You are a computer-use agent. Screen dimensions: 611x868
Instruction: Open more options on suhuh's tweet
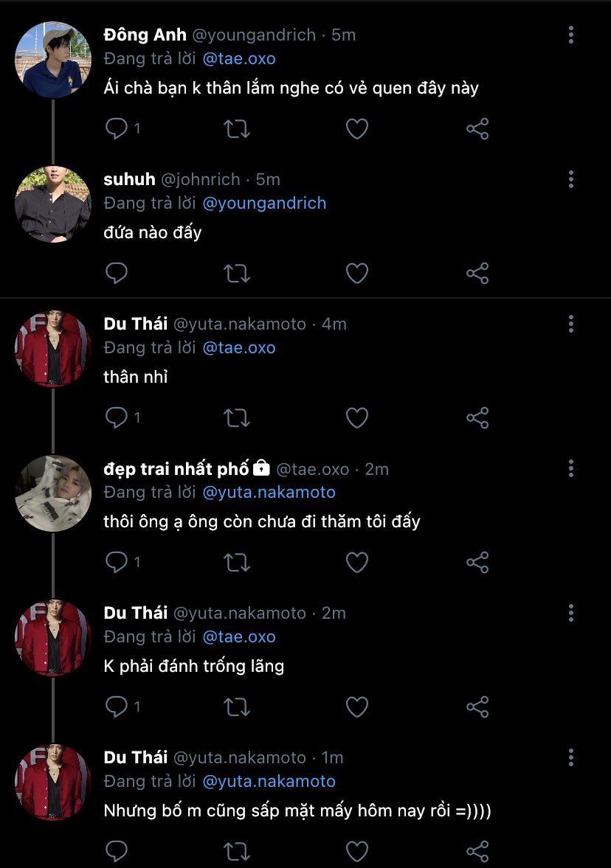tap(571, 179)
